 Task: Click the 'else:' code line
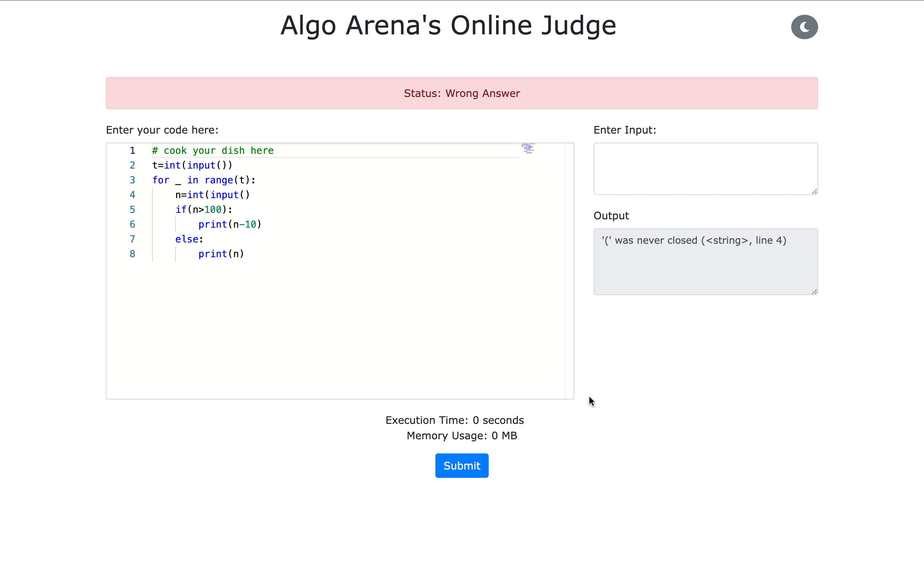[x=189, y=239]
